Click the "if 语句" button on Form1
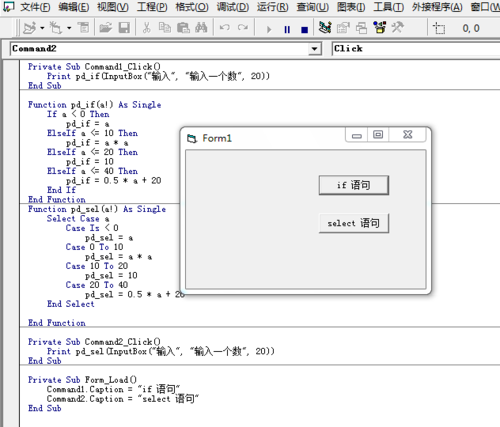 354,185
